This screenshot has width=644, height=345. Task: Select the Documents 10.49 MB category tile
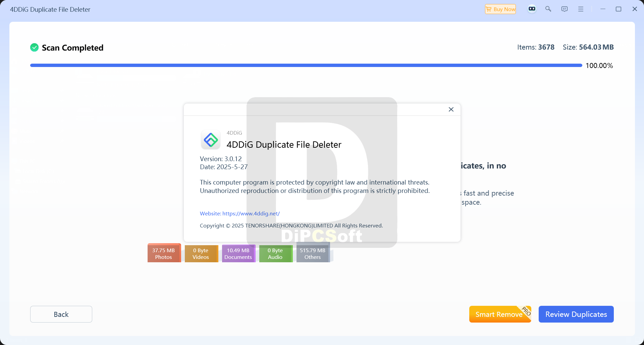point(238,254)
